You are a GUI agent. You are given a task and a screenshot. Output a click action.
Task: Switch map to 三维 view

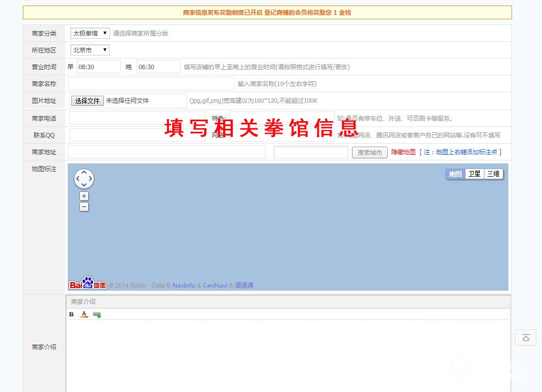493,174
